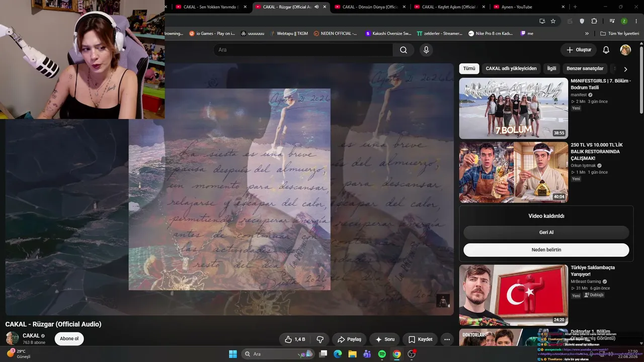Show more filter chips with the right chevron
This screenshot has width=644, height=362.
[x=625, y=69]
